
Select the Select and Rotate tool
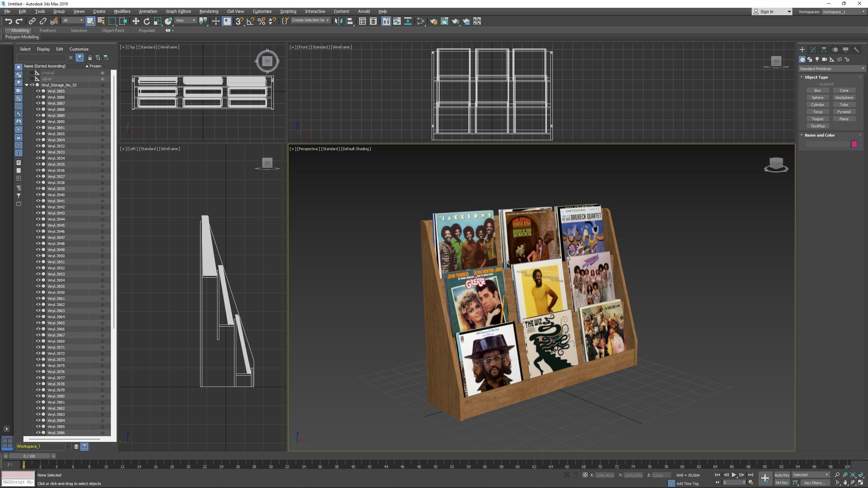[x=146, y=21]
